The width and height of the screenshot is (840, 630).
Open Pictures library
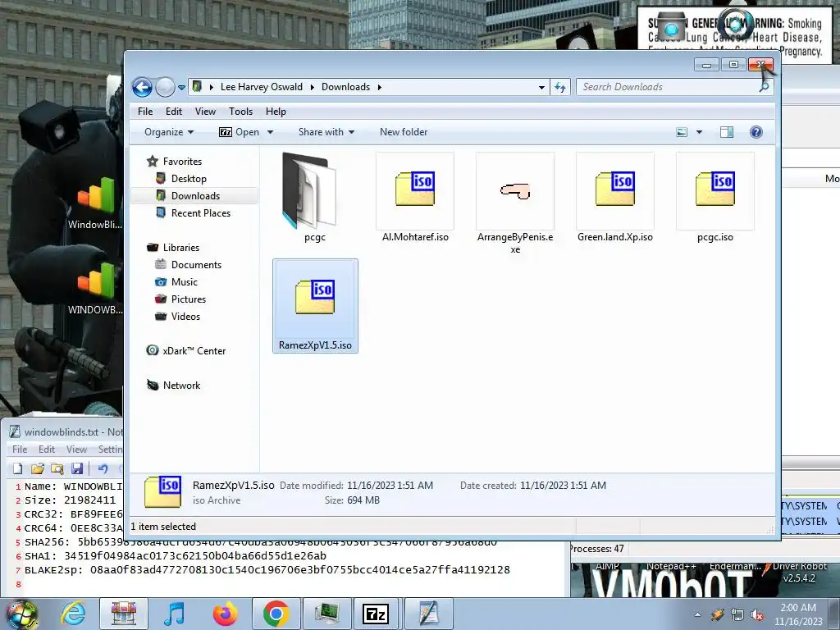point(188,299)
